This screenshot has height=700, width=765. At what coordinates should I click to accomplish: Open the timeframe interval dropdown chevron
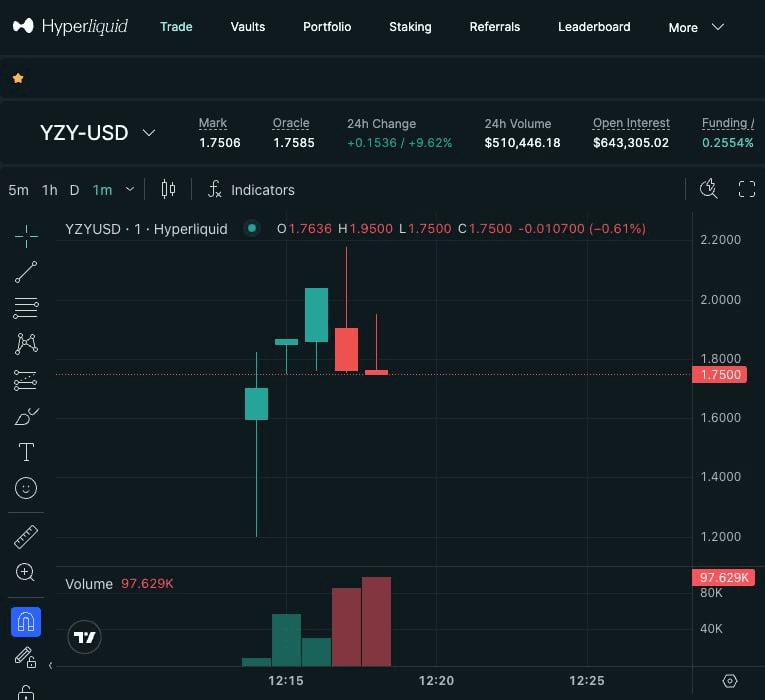(x=130, y=189)
